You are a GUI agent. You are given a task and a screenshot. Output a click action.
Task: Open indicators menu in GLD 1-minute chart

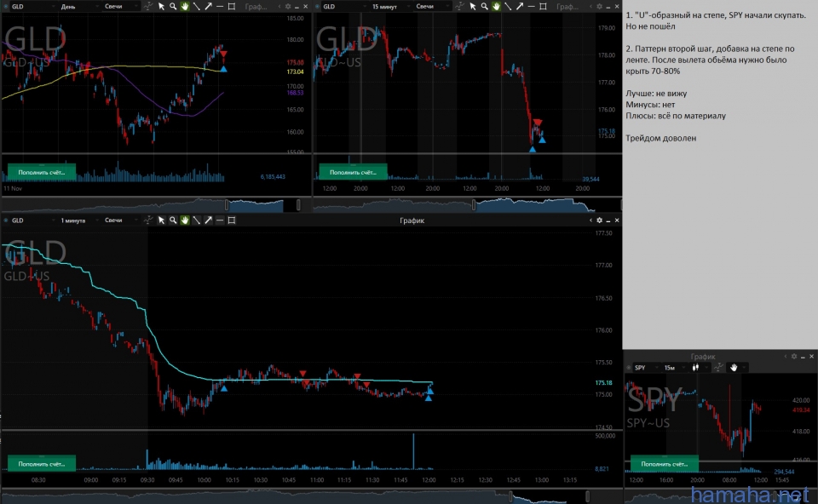pyautogui.click(x=148, y=220)
